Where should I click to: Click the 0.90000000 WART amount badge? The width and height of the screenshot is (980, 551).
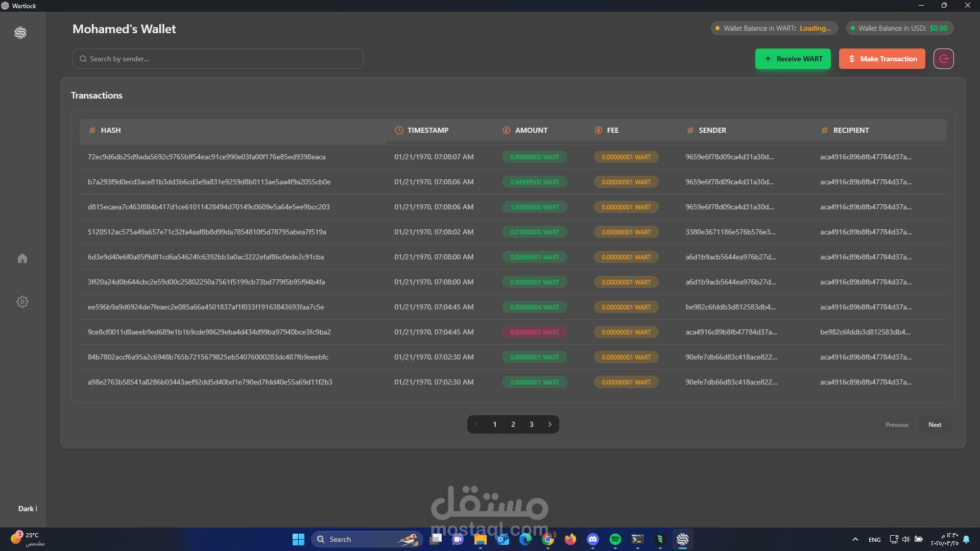pyautogui.click(x=534, y=157)
